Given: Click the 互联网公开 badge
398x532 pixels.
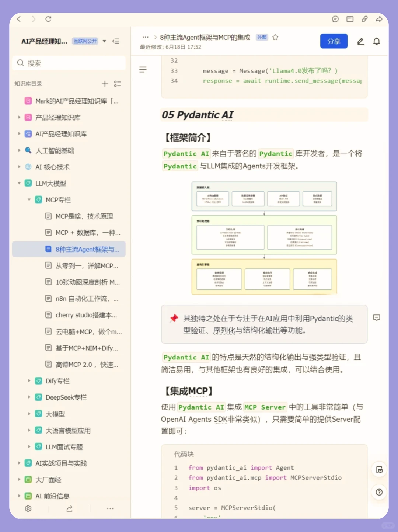Looking at the screenshot, I should [x=85, y=41].
